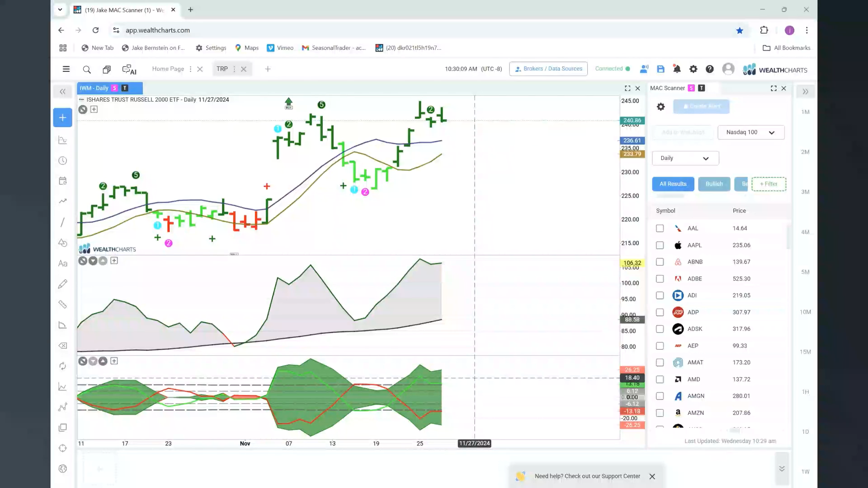Open the calendar events tool
The image size is (868, 488).
63,181
